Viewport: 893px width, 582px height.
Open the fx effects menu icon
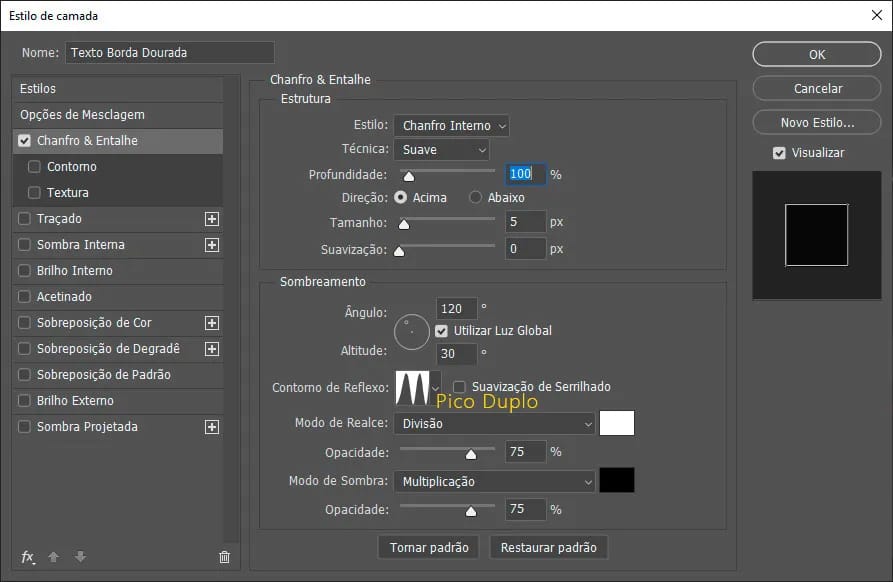point(28,557)
